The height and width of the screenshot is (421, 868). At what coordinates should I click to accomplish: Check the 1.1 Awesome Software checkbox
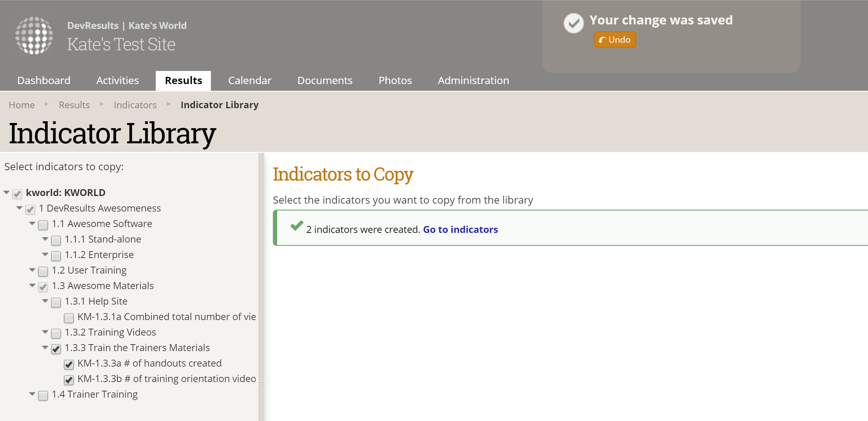pyautogui.click(x=43, y=225)
